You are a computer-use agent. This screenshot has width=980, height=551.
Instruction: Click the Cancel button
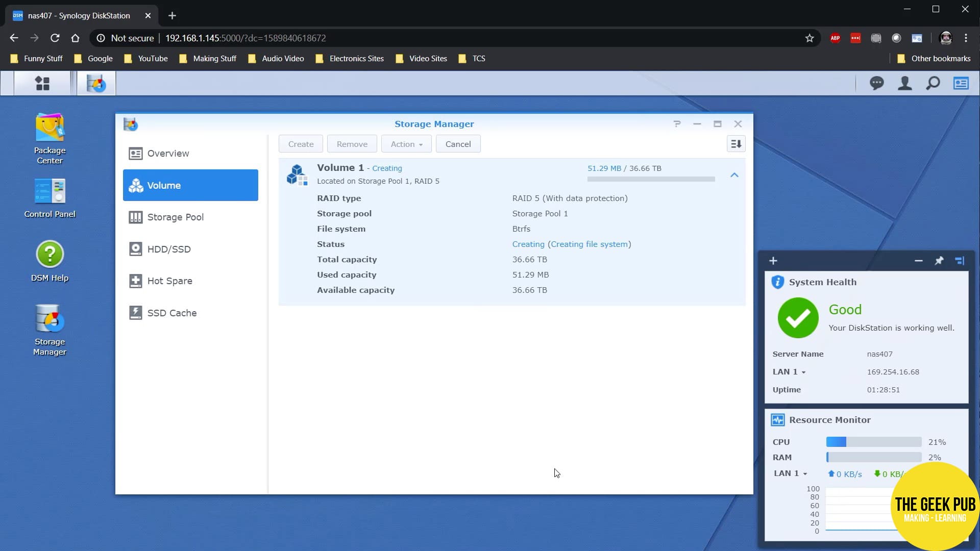click(458, 144)
